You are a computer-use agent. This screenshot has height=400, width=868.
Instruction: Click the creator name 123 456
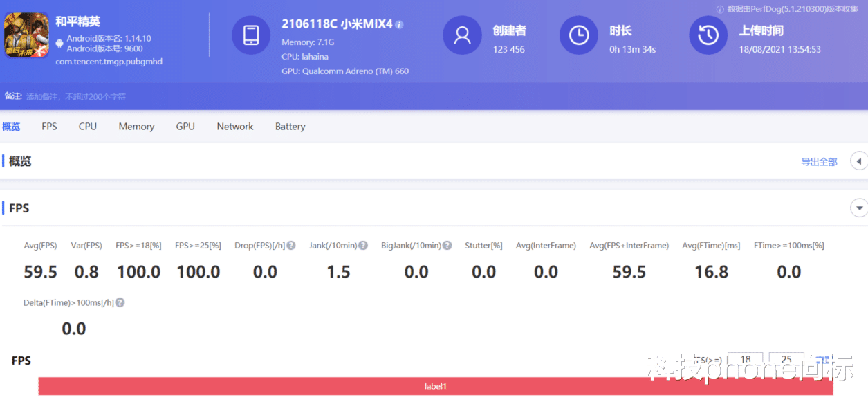coord(509,49)
